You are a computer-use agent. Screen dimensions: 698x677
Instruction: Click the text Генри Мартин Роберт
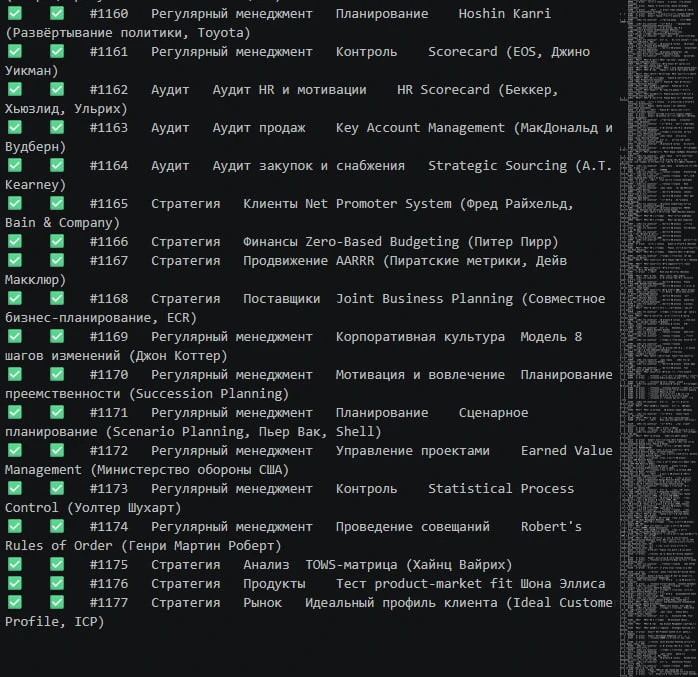pyautogui.click(x=201, y=546)
